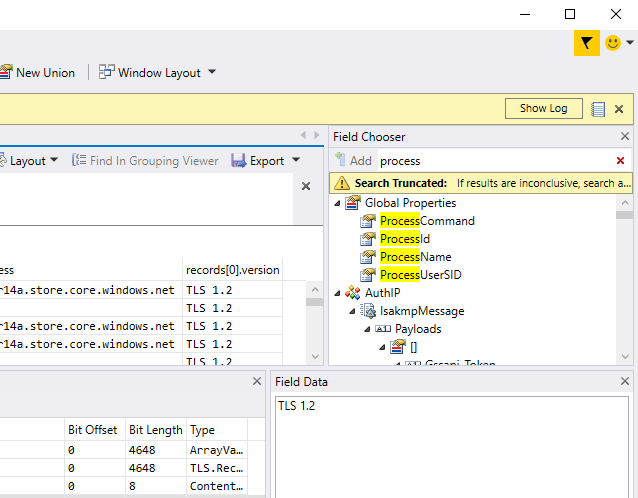Click the list icon beside Show Log
The width and height of the screenshot is (638, 498).
(598, 109)
